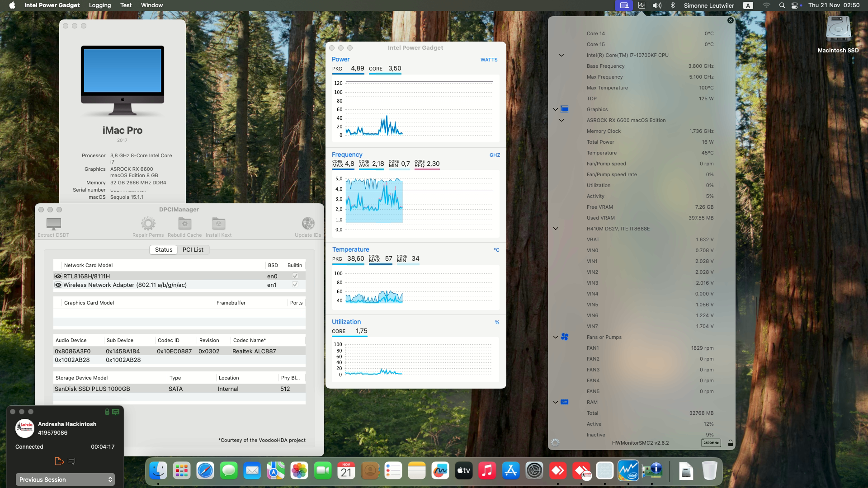Click the Frequency graph in Intel Power Gadget
Image resolution: width=868 pixels, height=488 pixels.
[415, 203]
